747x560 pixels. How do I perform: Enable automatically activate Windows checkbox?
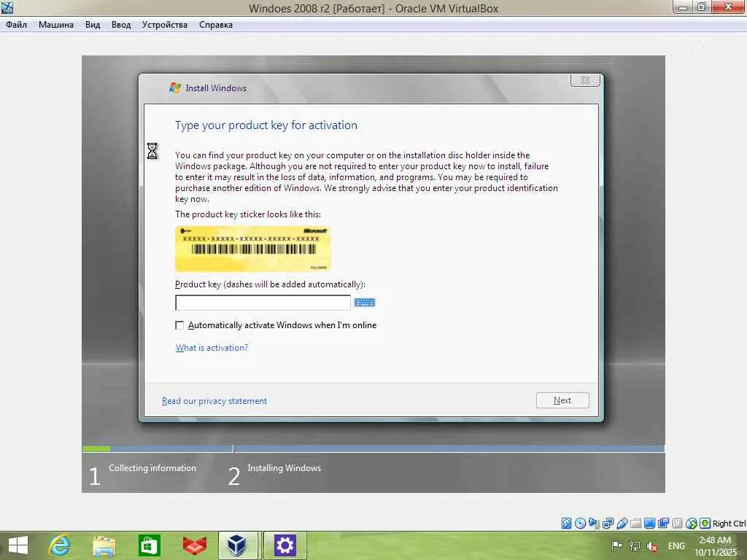click(179, 325)
